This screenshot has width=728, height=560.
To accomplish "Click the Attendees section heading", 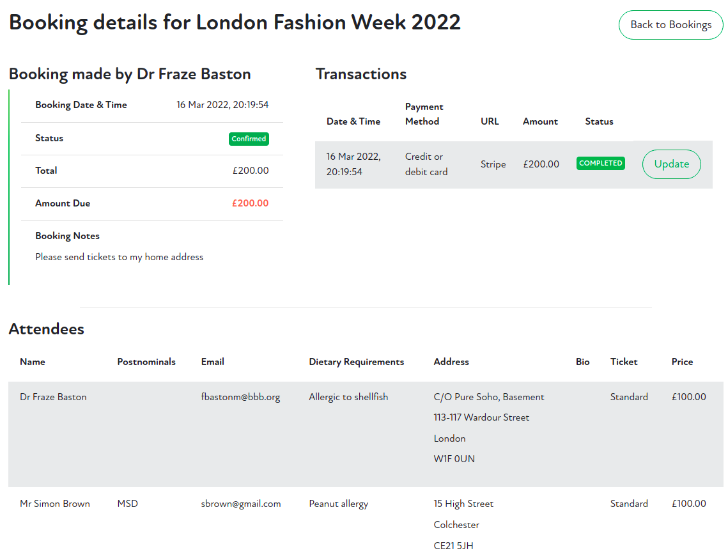I will (47, 329).
